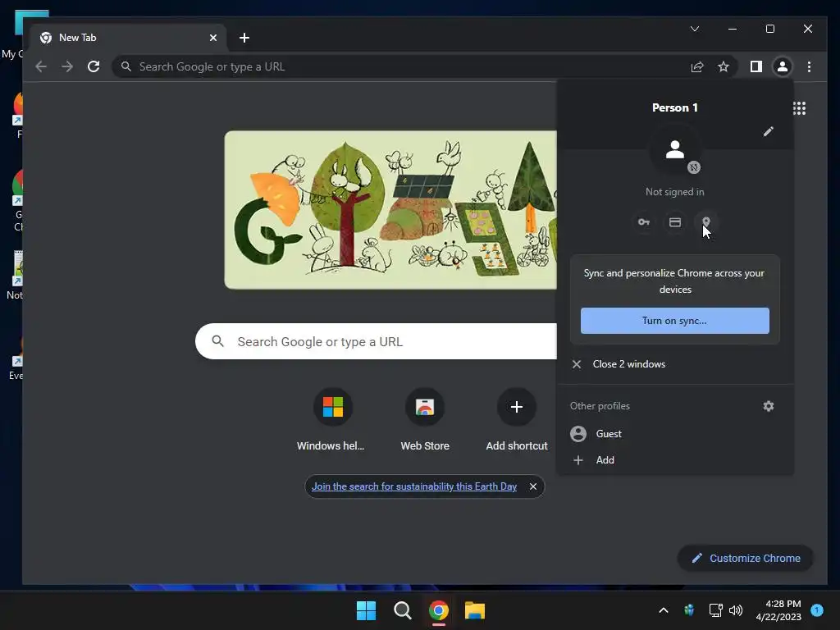Open Chrome three-dot menu

pos(809,66)
